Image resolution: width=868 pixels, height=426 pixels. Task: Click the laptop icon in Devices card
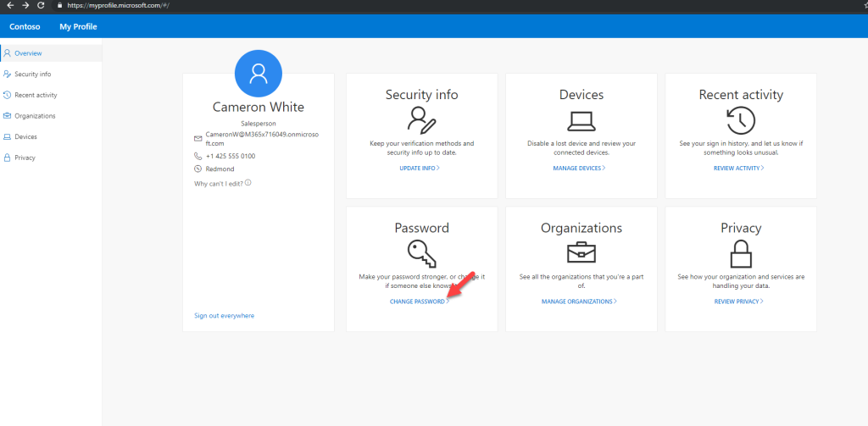pyautogui.click(x=581, y=120)
